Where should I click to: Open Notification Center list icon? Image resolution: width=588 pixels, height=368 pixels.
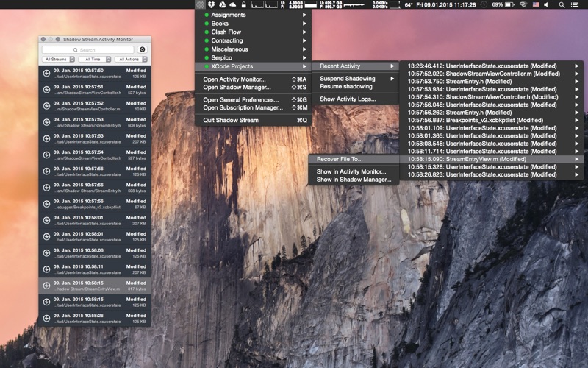(x=575, y=4)
